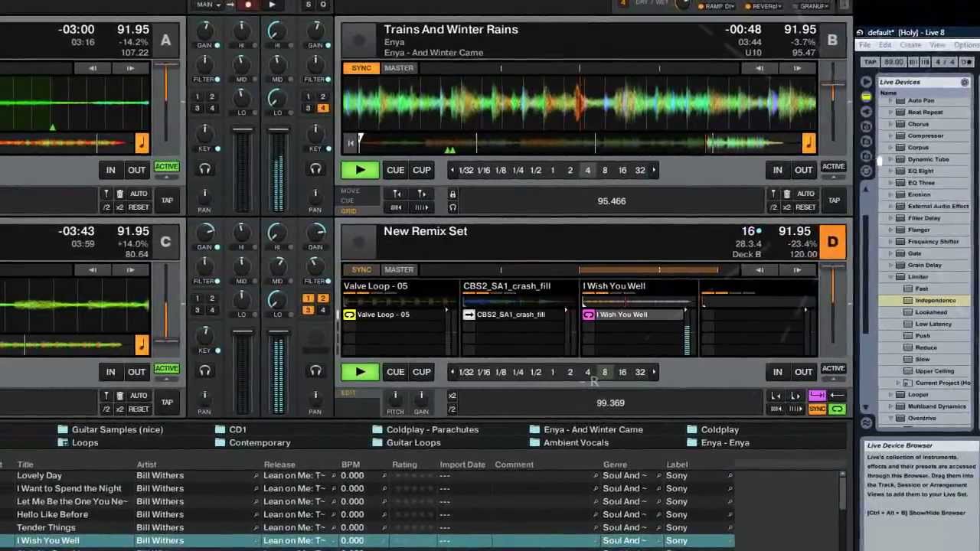The height and width of the screenshot is (551, 980).
Task: Select Deck B MOVE panel tab
Action: [350, 191]
